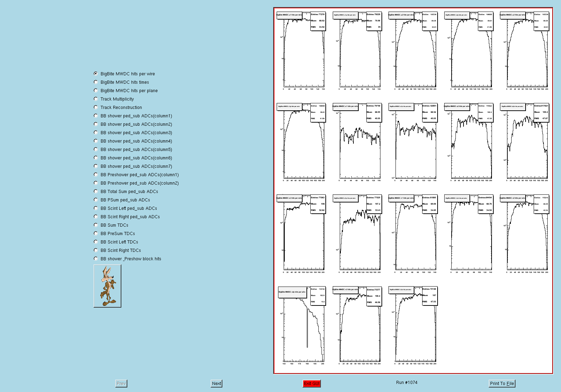Select the x1 hits per wire histogram
Screen dimensions: 561x392
(x=357, y=143)
